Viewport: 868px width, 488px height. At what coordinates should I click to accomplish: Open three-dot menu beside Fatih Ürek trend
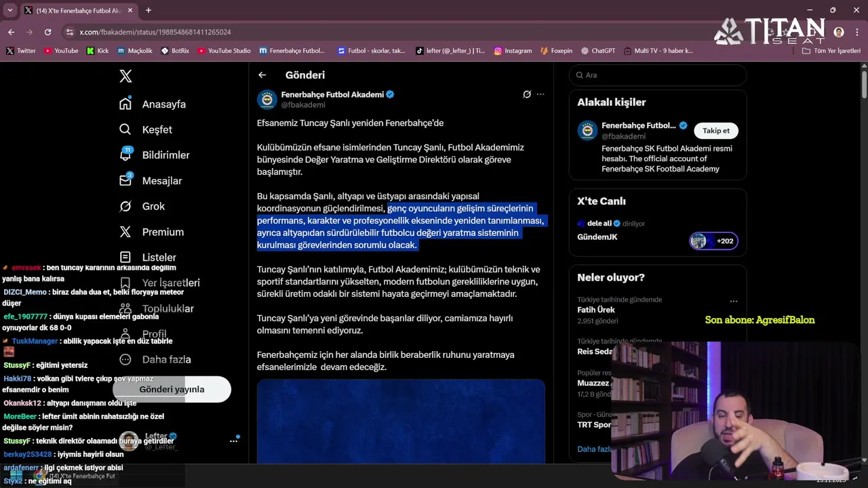[733, 300]
